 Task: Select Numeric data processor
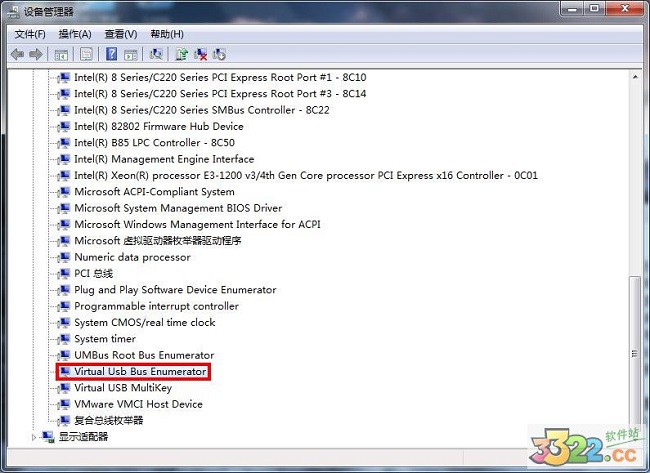[x=132, y=257]
